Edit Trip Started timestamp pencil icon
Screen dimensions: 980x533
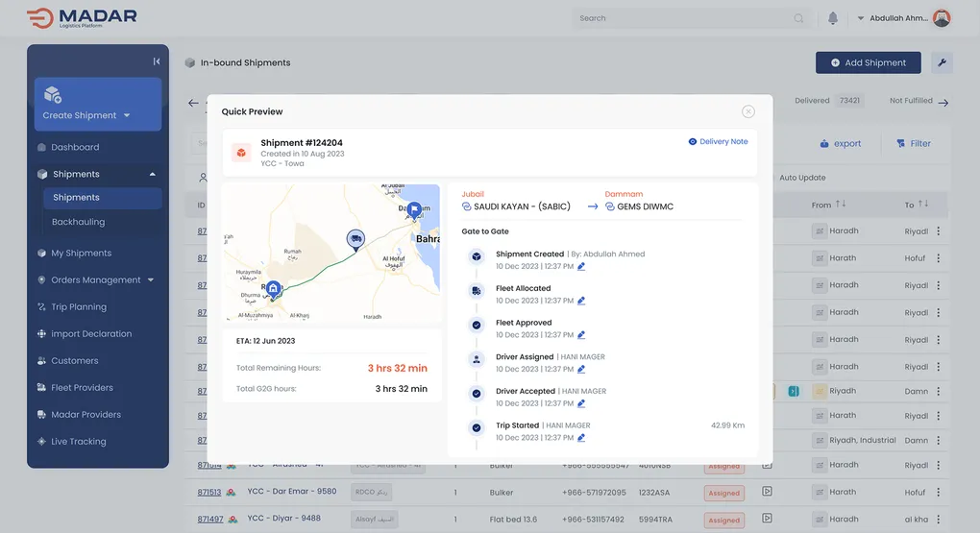(581, 438)
